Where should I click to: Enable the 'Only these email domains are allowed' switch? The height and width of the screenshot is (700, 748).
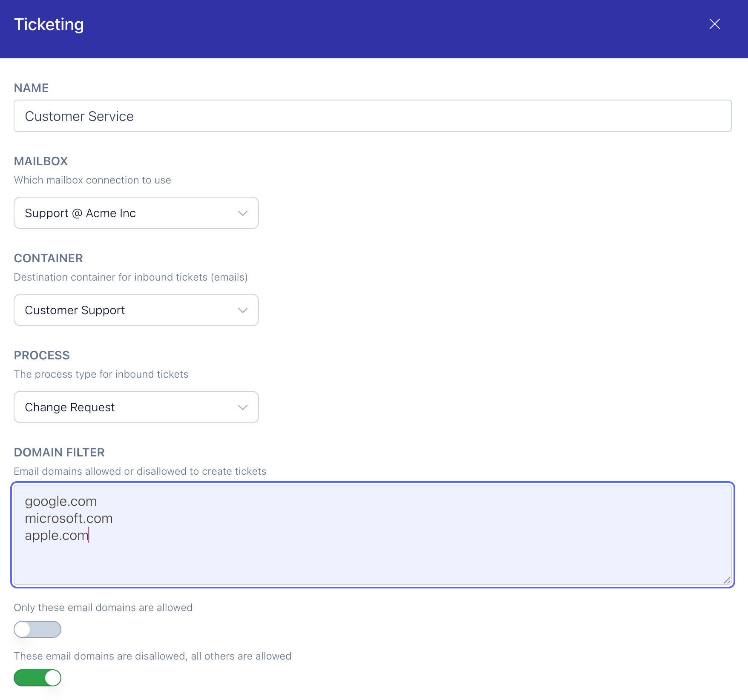click(x=37, y=629)
